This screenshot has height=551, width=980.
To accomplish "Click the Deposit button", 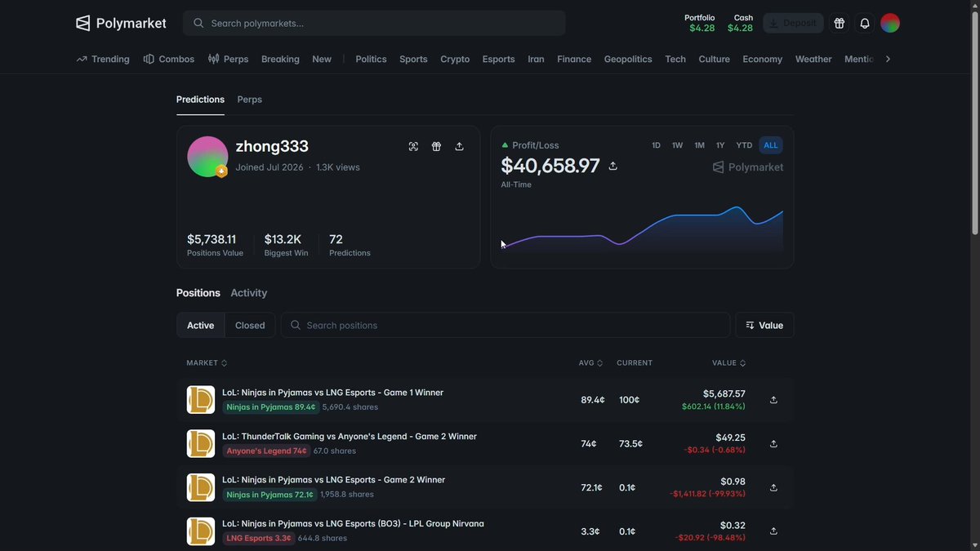I will click(x=793, y=23).
